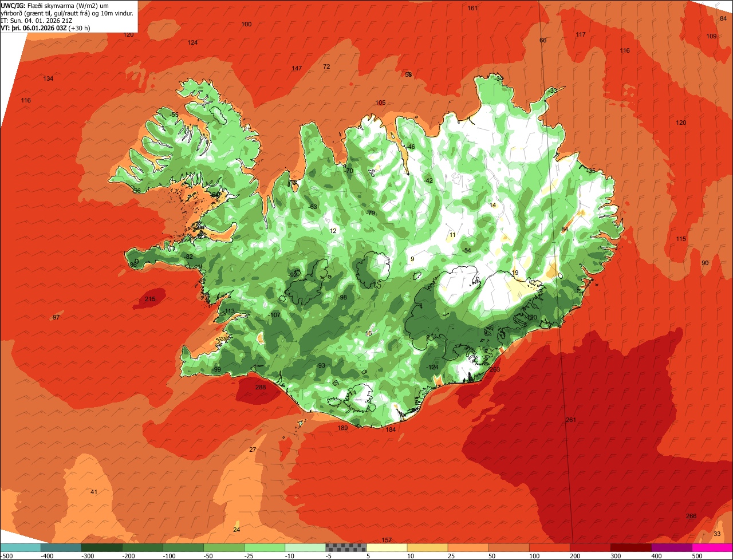Click the legend label '-500'

[7, 555]
